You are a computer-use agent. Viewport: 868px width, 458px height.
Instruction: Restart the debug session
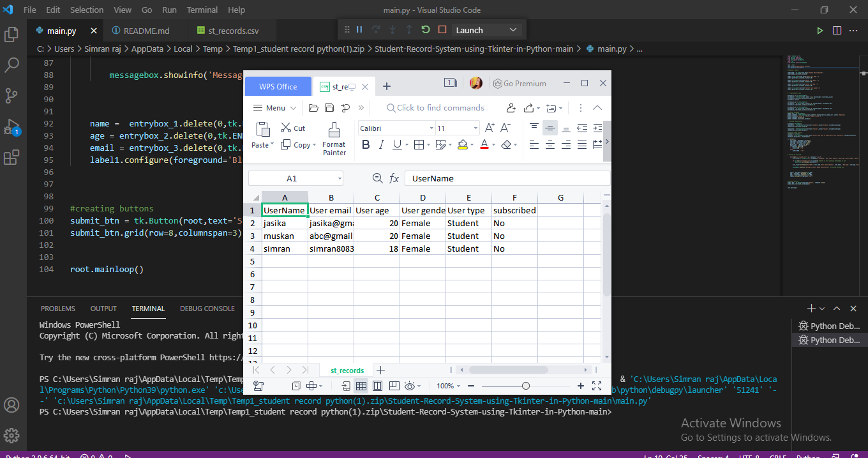(426, 30)
